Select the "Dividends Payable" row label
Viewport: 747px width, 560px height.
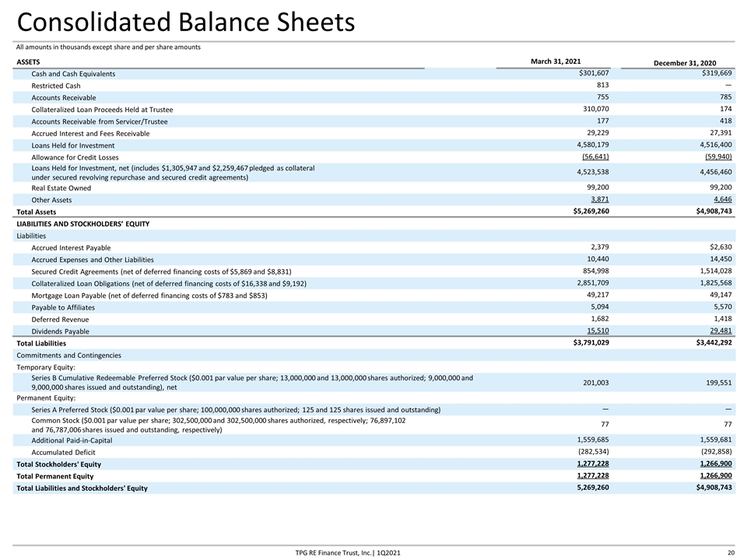pyautogui.click(x=60, y=331)
